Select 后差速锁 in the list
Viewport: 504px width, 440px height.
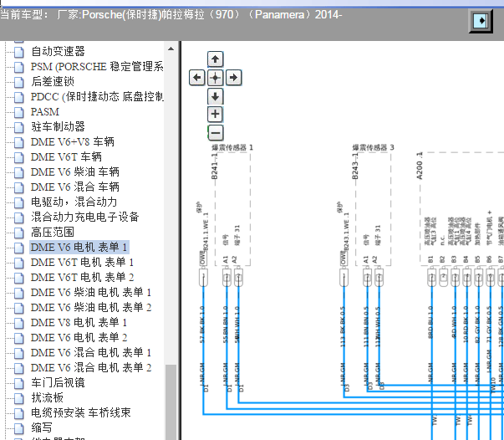coord(53,81)
